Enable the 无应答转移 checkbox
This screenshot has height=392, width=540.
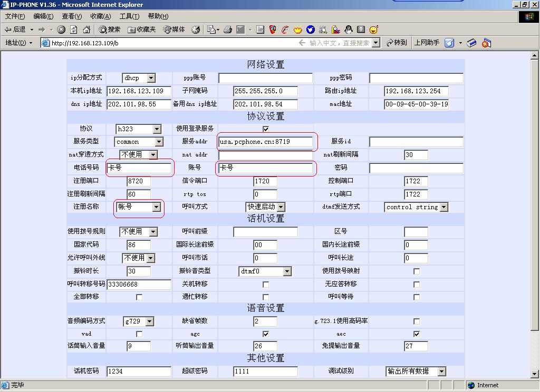point(417,285)
